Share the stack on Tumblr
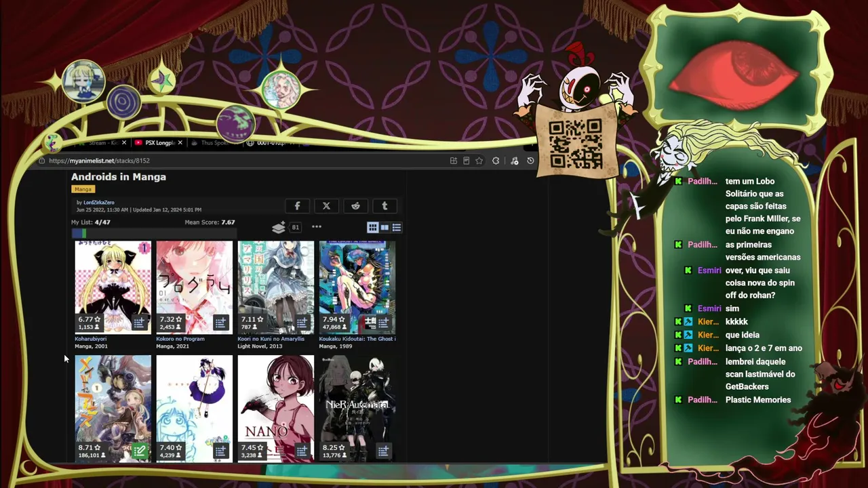868x488 pixels. click(x=384, y=206)
